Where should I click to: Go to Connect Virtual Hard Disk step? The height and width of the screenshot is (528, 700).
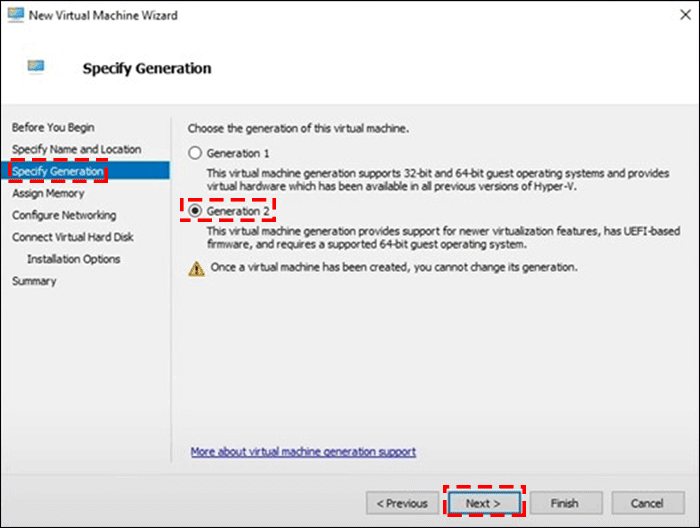[x=73, y=237]
